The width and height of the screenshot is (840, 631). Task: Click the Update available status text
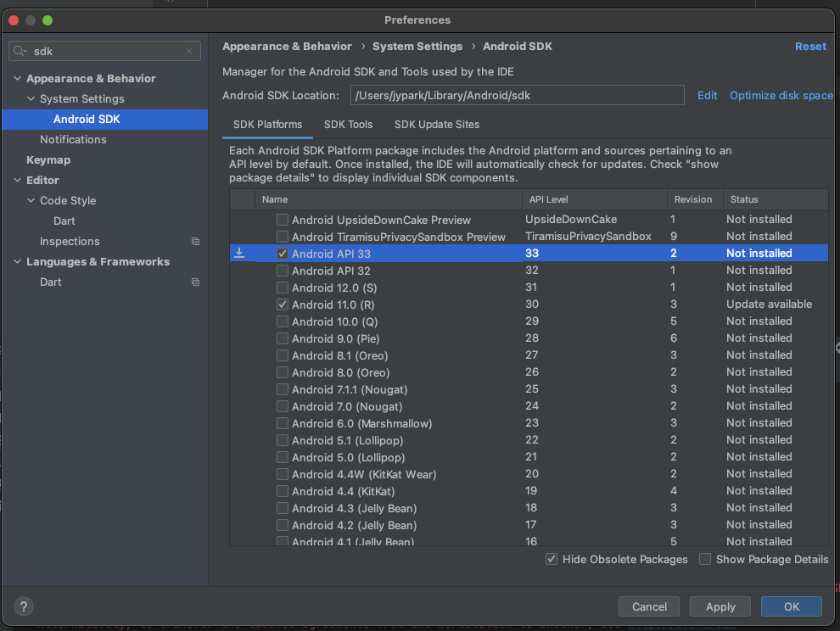point(769,304)
